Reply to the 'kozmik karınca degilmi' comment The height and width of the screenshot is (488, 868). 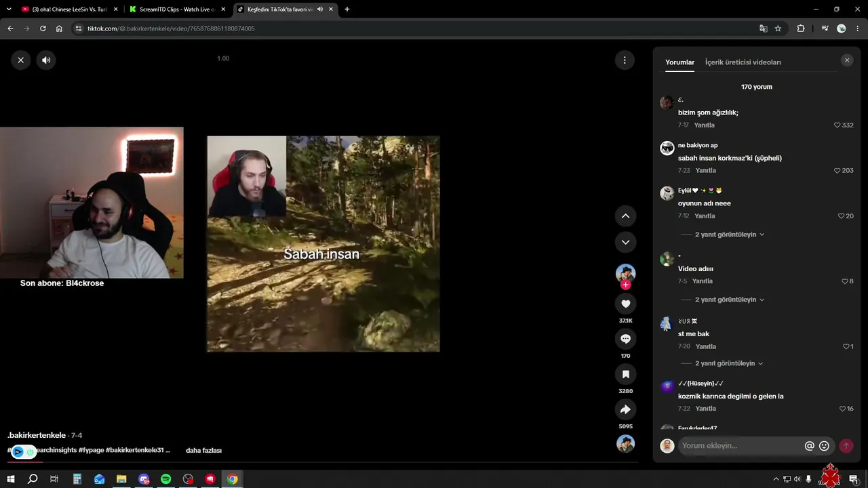(706, 409)
